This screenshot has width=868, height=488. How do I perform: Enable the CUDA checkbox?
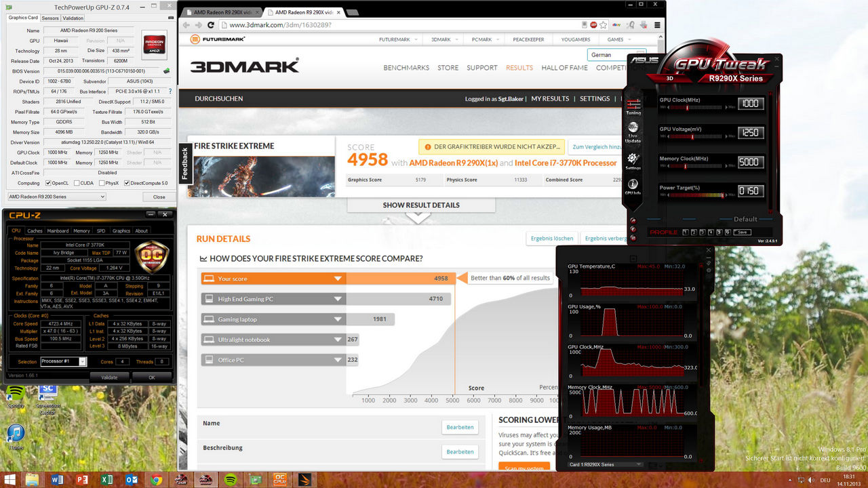pyautogui.click(x=77, y=183)
